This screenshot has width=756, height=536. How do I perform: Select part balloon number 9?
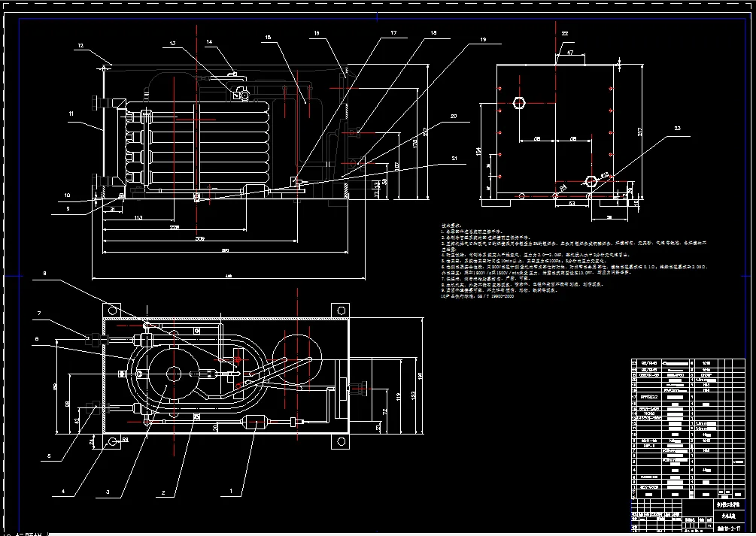[68, 209]
